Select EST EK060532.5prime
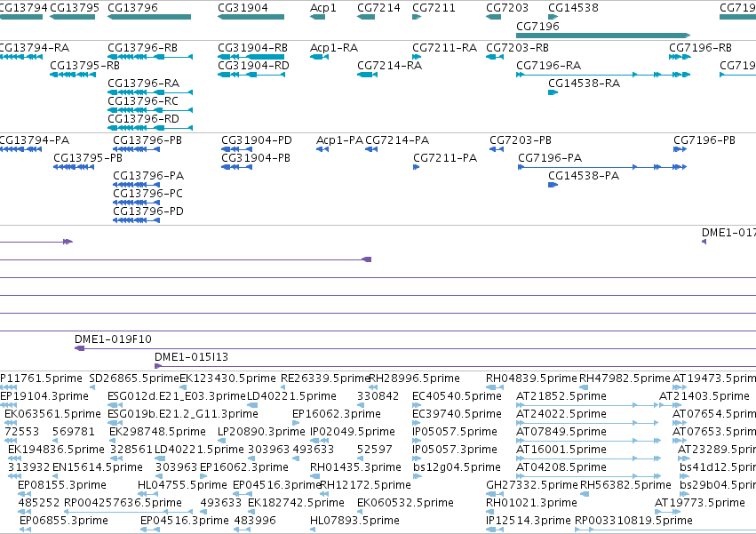The width and height of the screenshot is (756, 534). (x=361, y=512)
